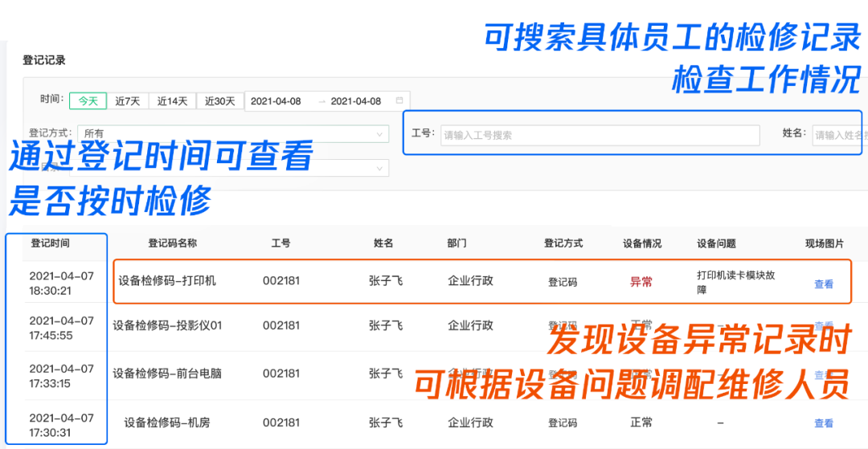Screen dimensions: 868x449
Task: Click the 异常 status in 打印机 row
Action: click(x=641, y=282)
